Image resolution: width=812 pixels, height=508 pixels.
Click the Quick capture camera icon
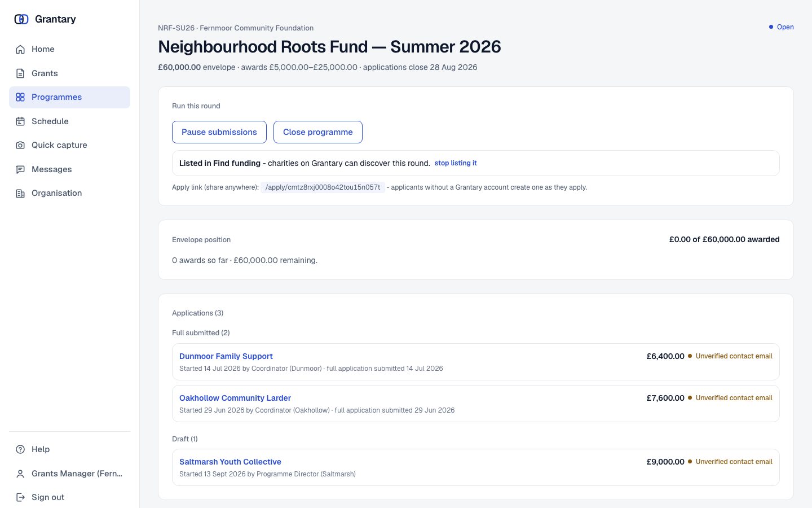(20, 145)
